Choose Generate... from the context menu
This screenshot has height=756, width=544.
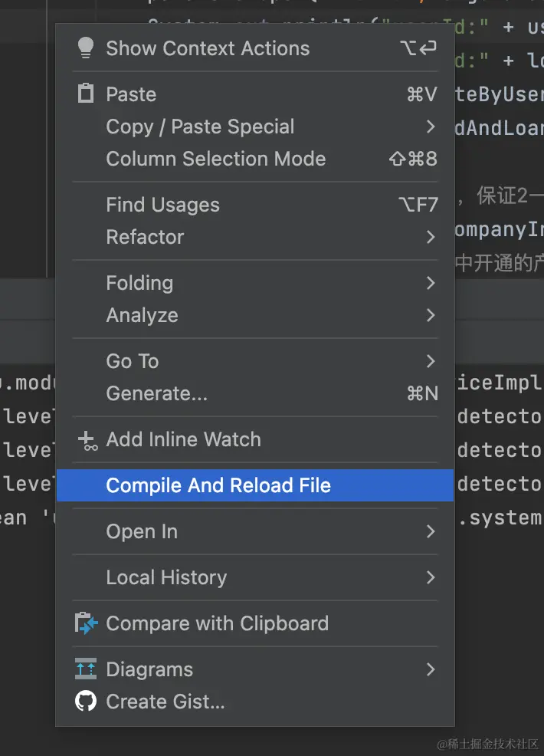pos(255,393)
